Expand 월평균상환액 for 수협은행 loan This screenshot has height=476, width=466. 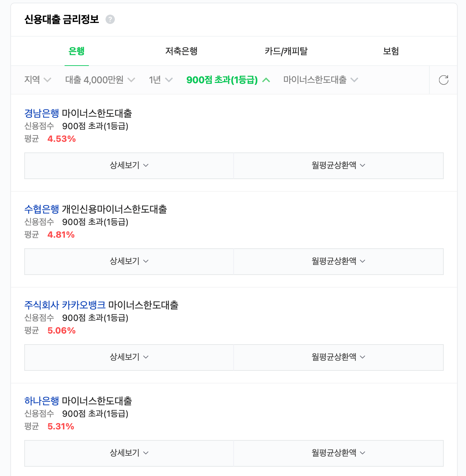tap(339, 262)
